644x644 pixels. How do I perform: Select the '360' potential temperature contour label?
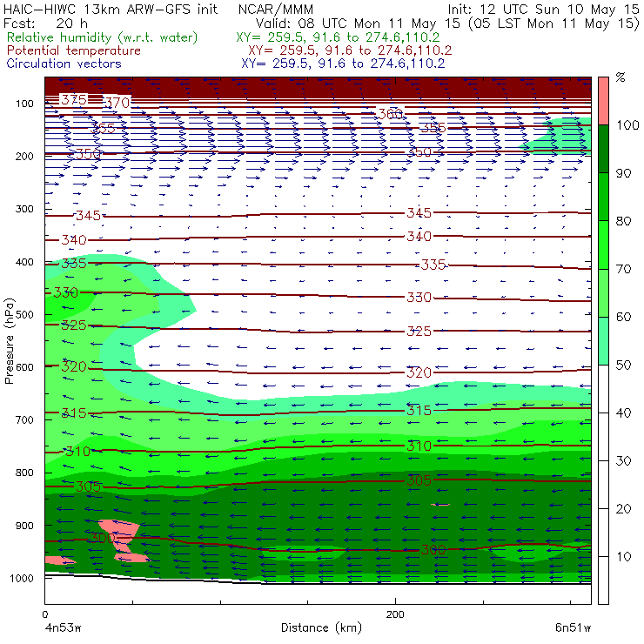390,114
